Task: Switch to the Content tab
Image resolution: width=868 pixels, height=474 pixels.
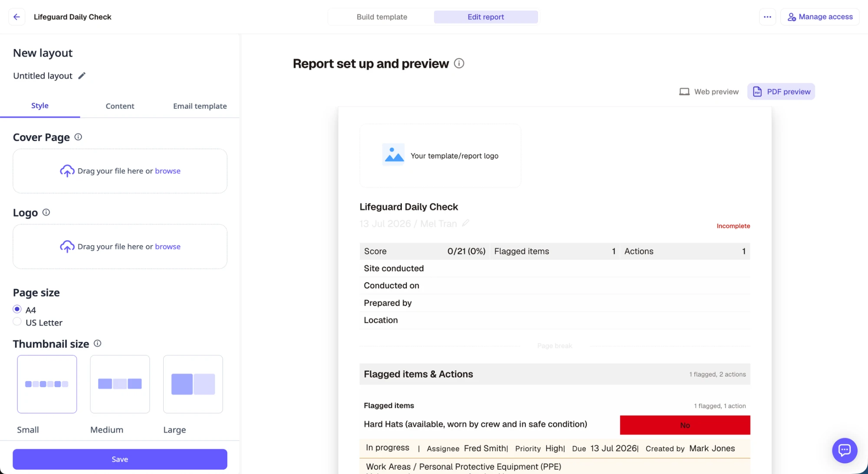Action: tap(120, 106)
